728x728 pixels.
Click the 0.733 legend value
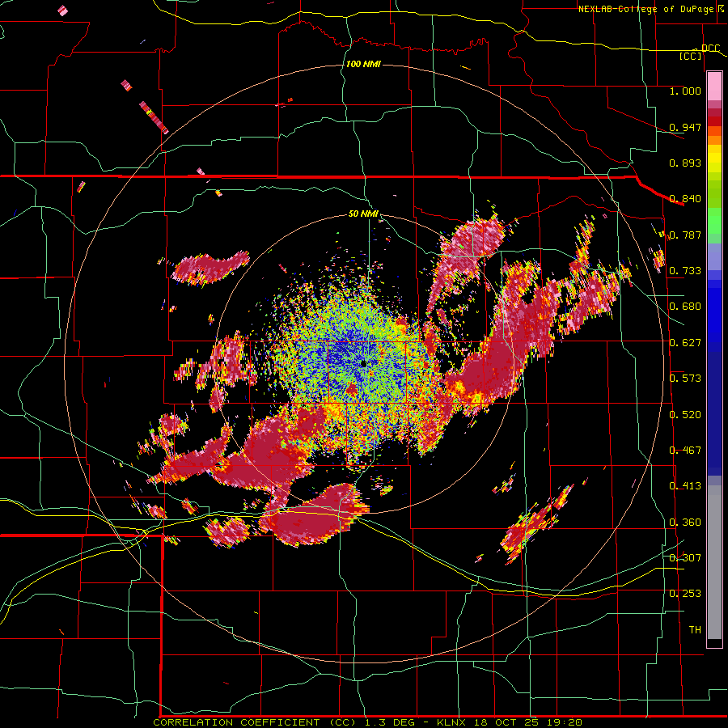coord(685,271)
